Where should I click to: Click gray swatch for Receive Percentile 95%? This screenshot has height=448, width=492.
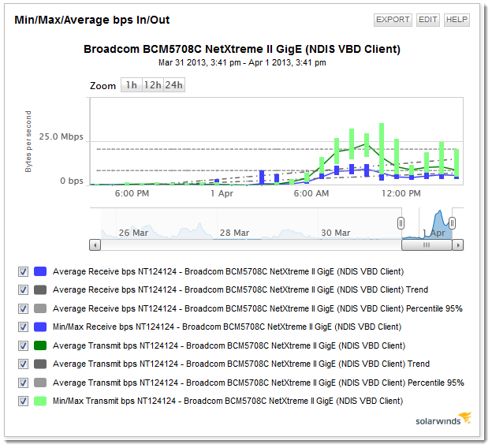click(40, 308)
